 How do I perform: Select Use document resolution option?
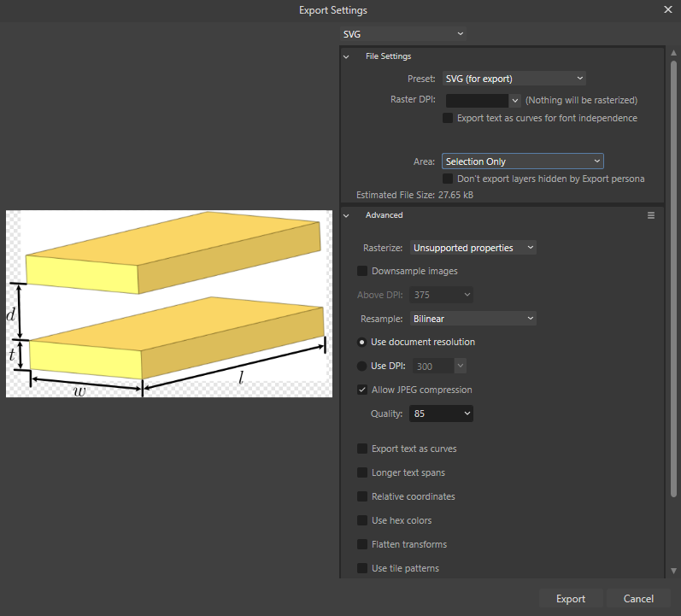pos(362,343)
